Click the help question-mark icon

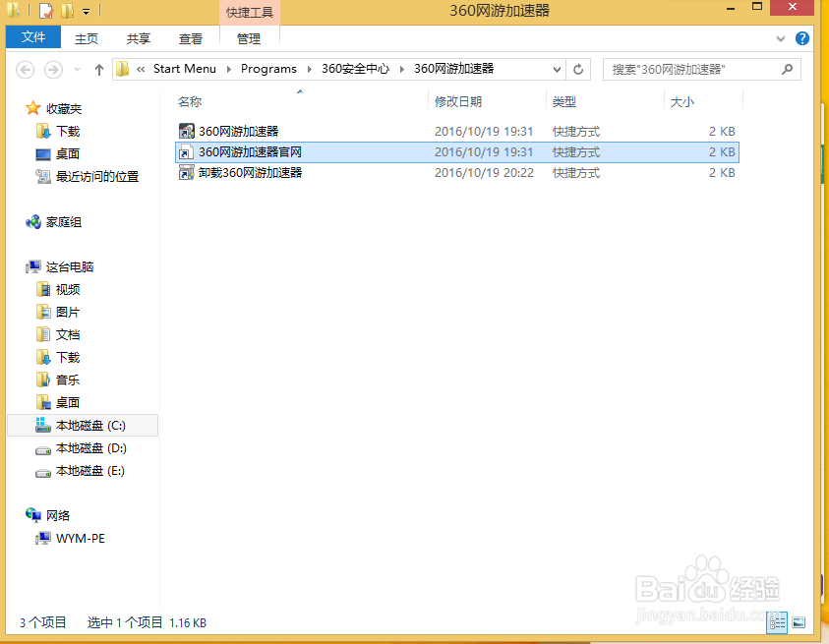803,37
